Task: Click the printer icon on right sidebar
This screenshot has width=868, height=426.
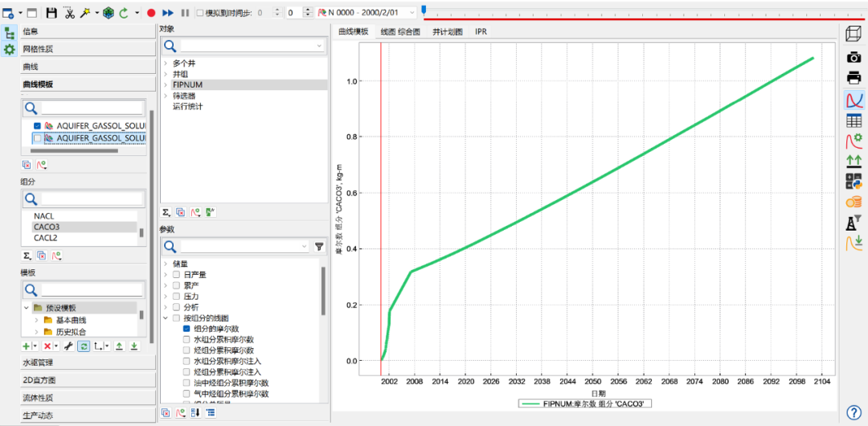Action: 854,78
